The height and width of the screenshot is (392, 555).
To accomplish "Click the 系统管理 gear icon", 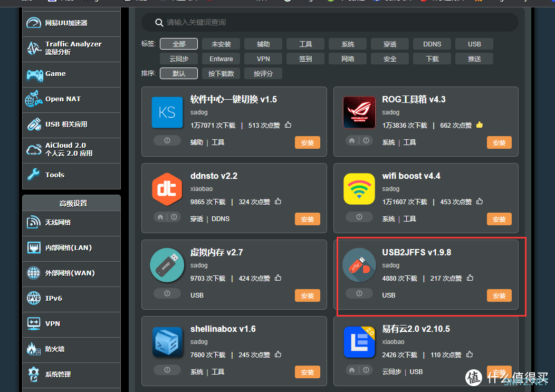I will pyautogui.click(x=34, y=374).
